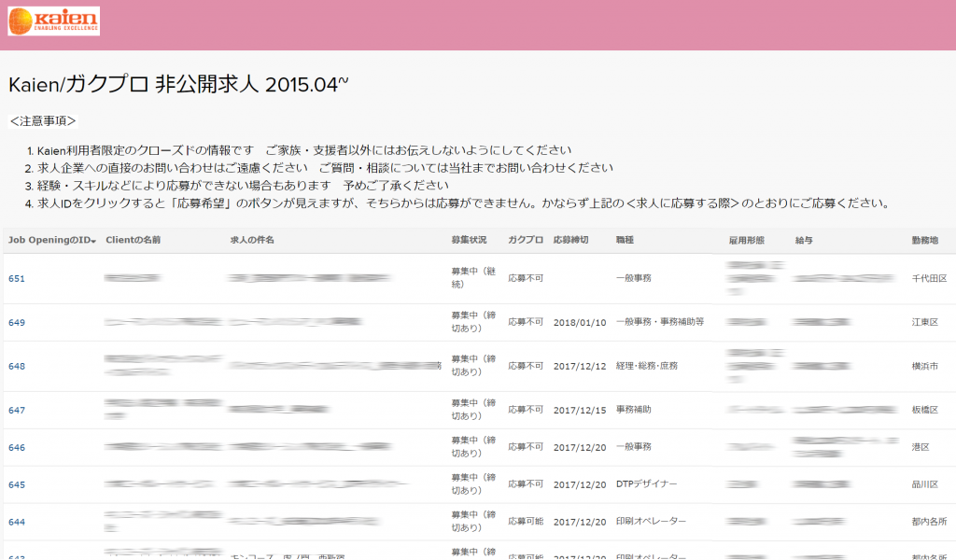Click the 勤務地 column header
The width and height of the screenshot is (956, 560).
pos(925,240)
